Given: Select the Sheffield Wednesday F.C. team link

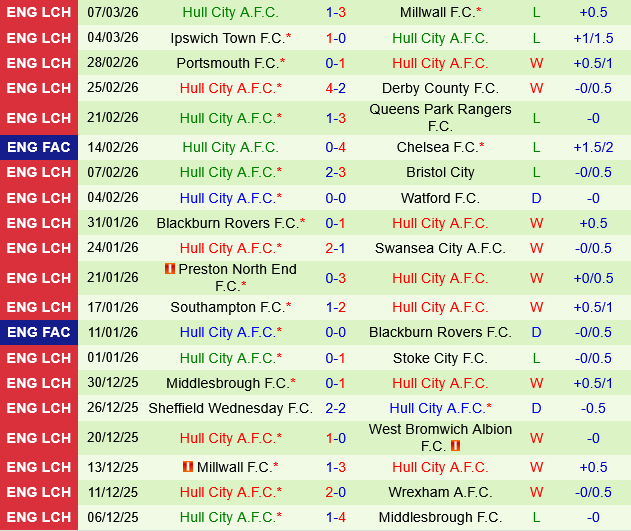Looking at the screenshot, I should click(x=230, y=408).
